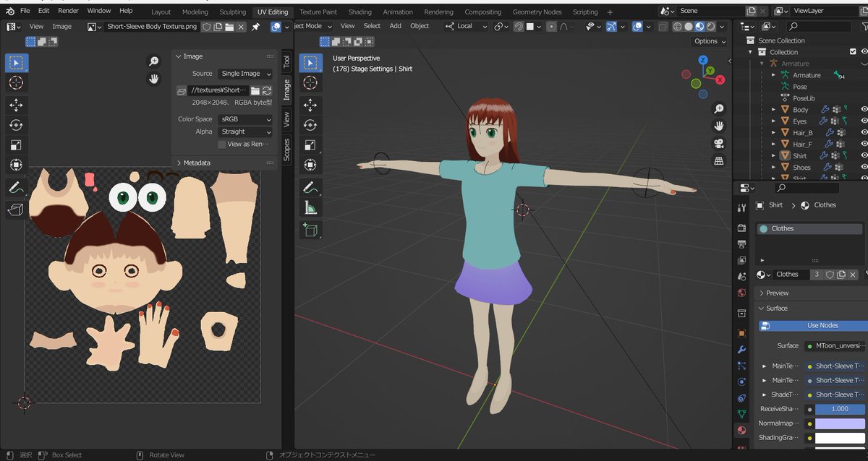The height and width of the screenshot is (461, 868).
Task: Toggle the image pin icon
Action: point(255,27)
